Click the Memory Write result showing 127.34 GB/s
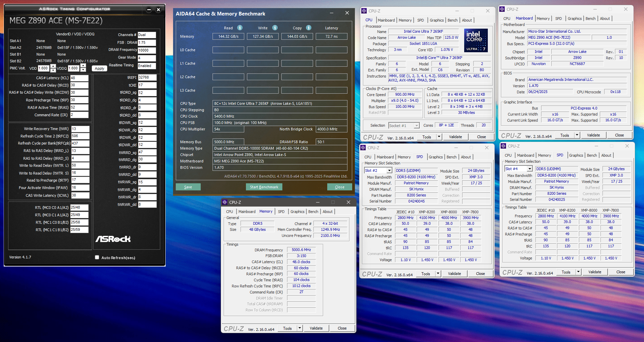The height and width of the screenshot is (342, 644). click(263, 36)
